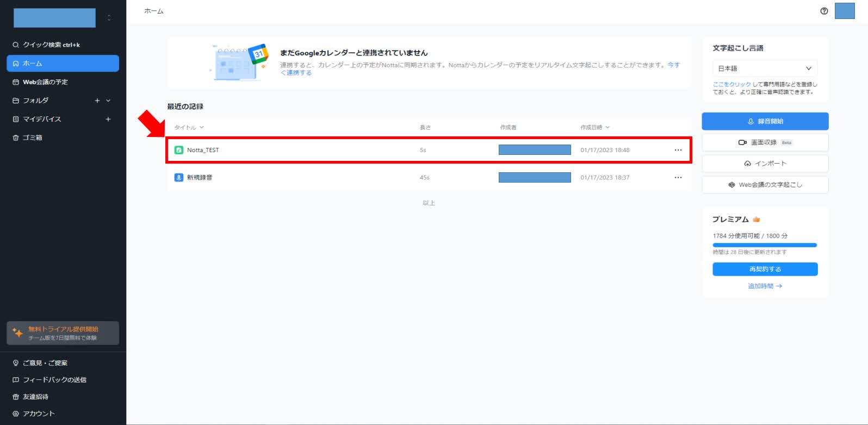Click インポート button
The image size is (868, 425).
[x=765, y=164]
